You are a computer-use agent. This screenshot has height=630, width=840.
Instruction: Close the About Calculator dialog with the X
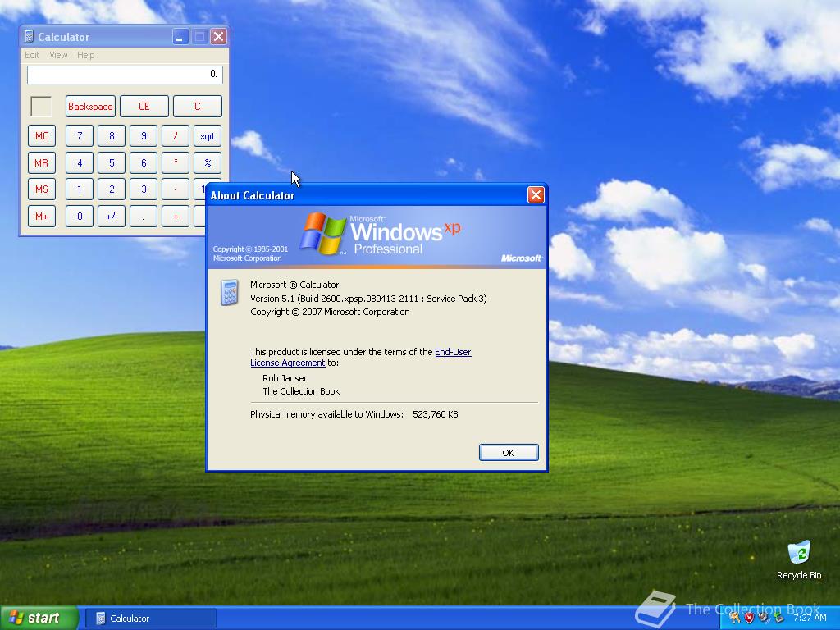tap(536, 195)
